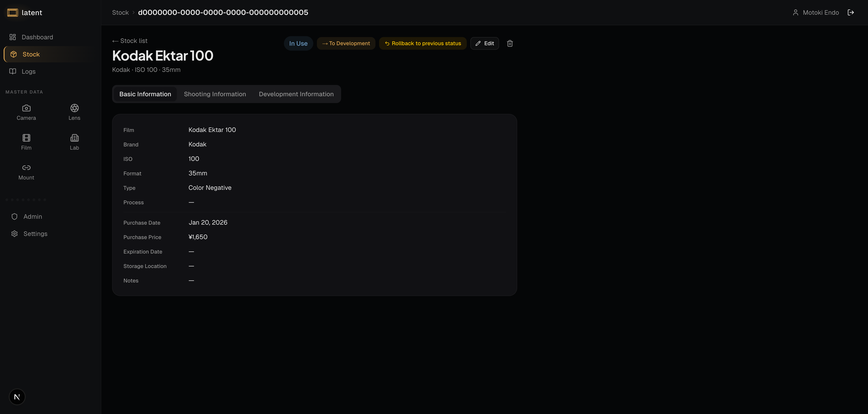Click the round N badge at bottom left
868x414 pixels.
pos(17,396)
